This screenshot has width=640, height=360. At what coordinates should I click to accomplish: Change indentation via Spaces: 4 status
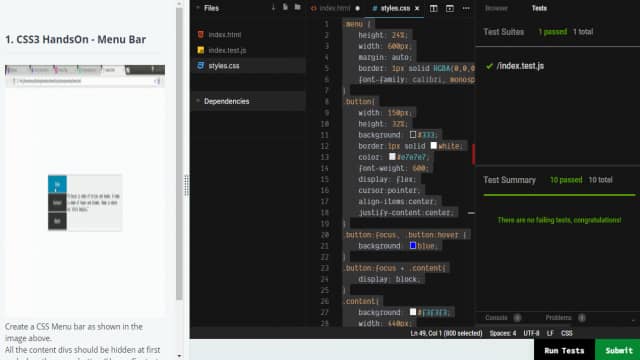(502, 333)
